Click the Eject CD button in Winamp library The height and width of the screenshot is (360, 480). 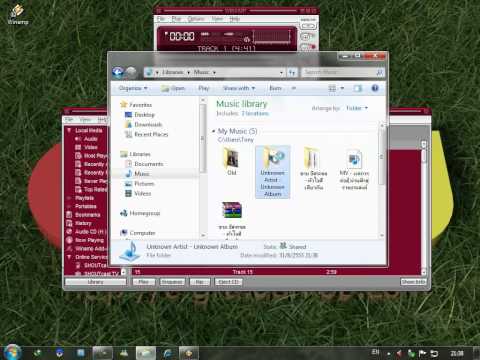coord(229,282)
